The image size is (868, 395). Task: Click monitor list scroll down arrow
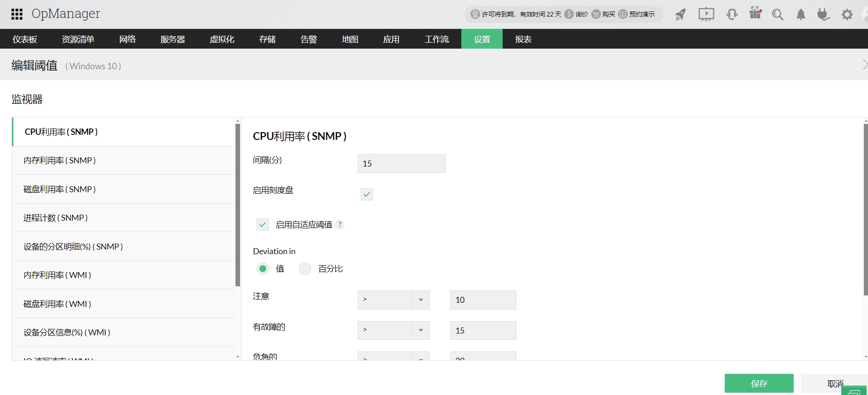point(238,356)
